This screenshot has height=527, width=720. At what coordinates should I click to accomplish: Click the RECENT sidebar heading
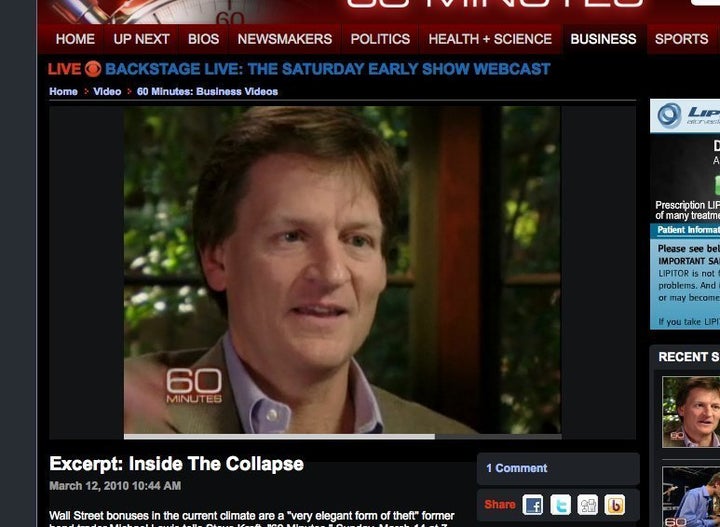click(689, 357)
